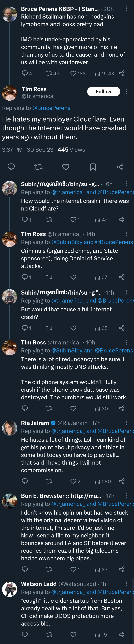Viewport: 134px width, 644px height.
Task: Share Watson Ladd's reply
Action: click(x=122, y=634)
